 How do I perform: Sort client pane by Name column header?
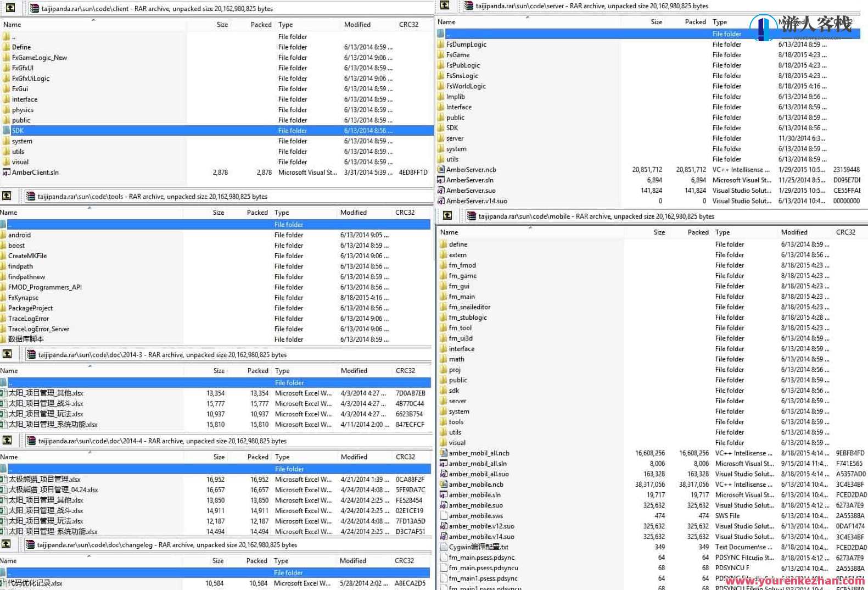(12, 25)
